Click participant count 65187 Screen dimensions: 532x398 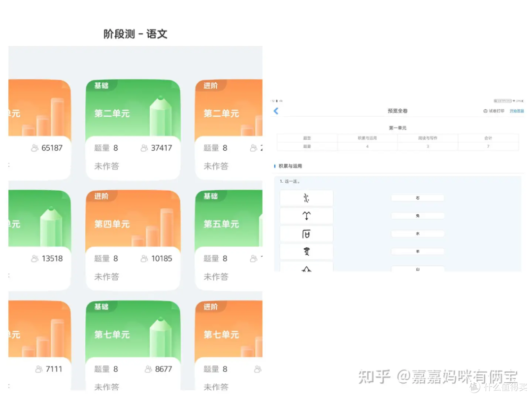(52, 148)
